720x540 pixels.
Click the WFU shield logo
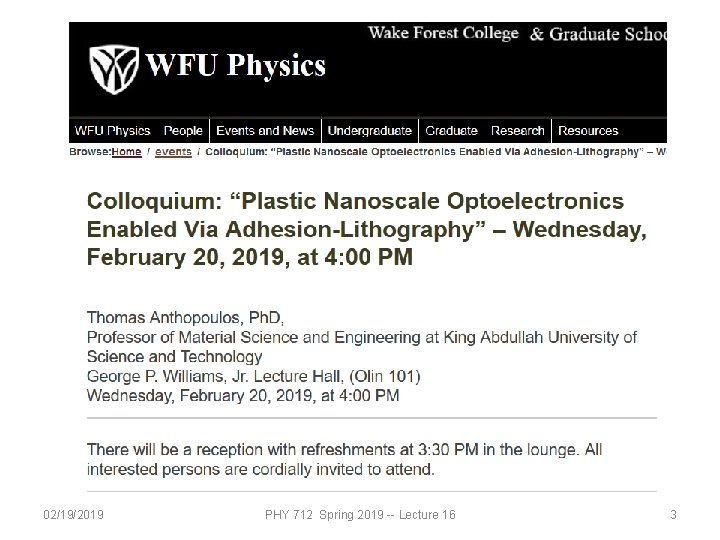click(114, 67)
